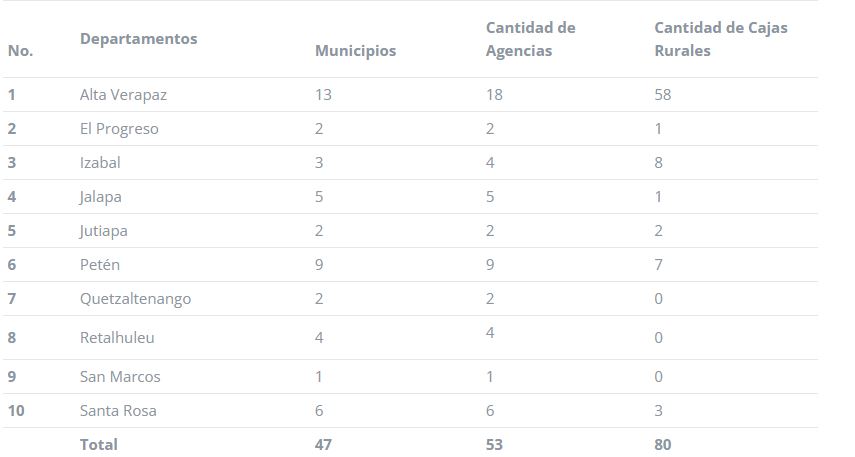855x457 pixels.
Task: Click the Municipios column header
Action: click(356, 51)
